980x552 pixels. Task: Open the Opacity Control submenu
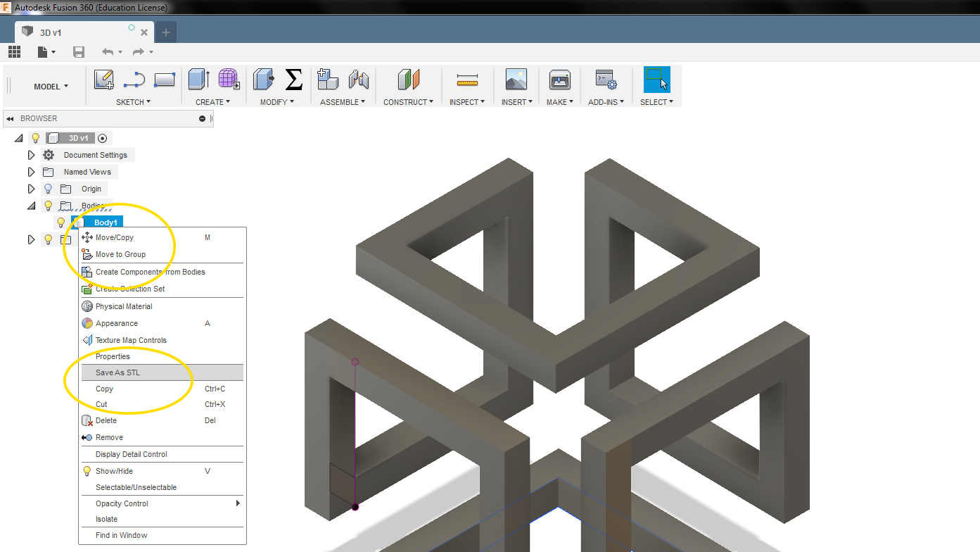[162, 503]
